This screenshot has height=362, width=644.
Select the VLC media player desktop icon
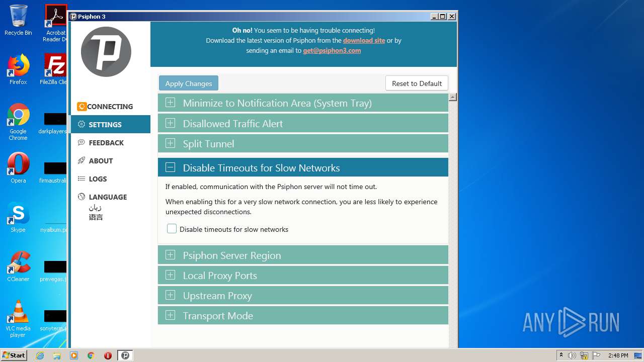pos(18,319)
